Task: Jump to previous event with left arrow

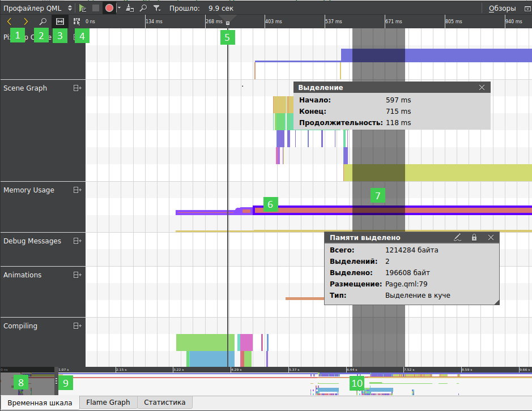Action: tap(9, 22)
